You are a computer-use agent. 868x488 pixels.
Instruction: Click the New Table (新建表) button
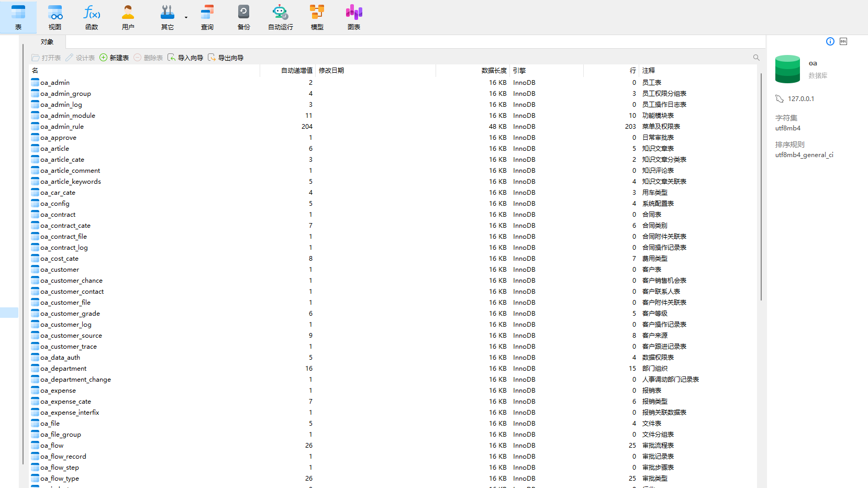pos(114,58)
